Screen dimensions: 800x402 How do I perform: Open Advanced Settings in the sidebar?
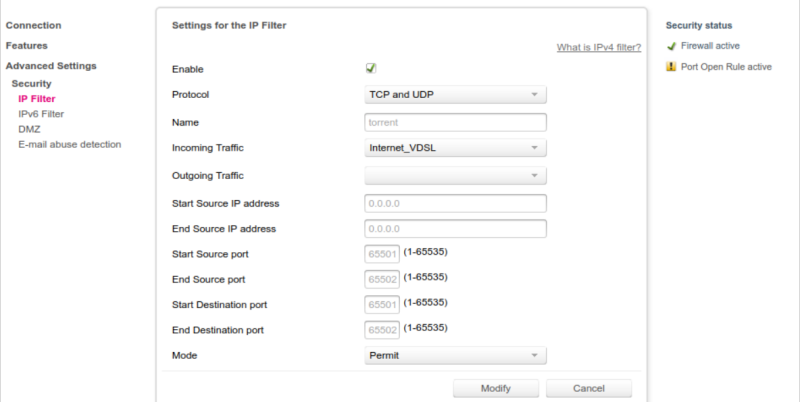(x=51, y=66)
